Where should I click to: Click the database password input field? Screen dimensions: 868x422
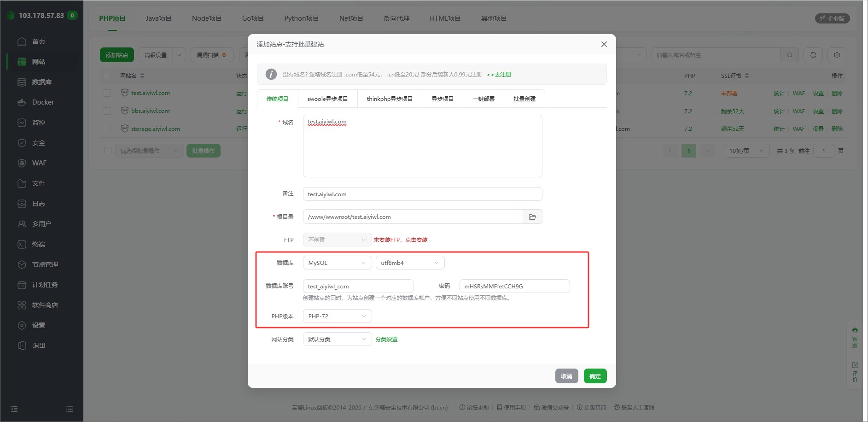point(514,286)
